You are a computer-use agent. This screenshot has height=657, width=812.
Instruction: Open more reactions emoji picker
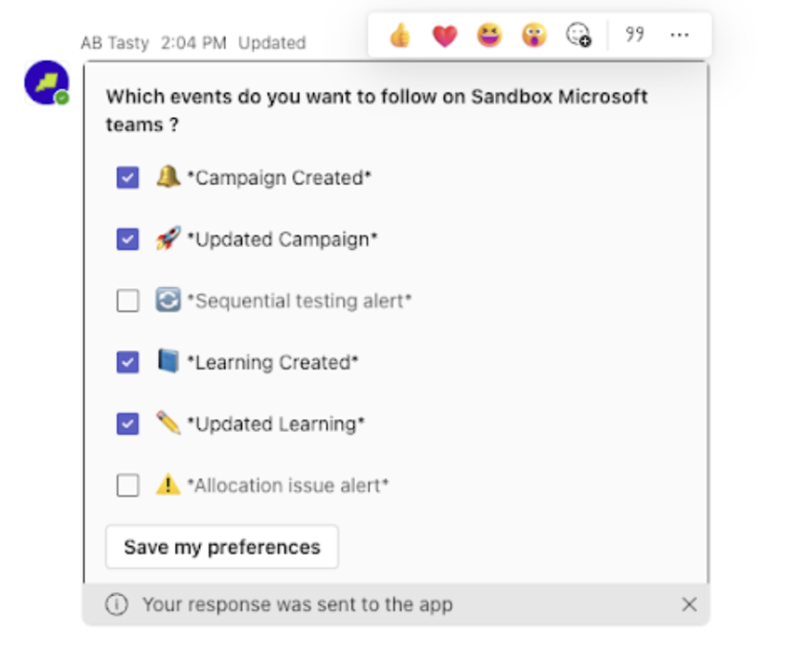tap(578, 36)
